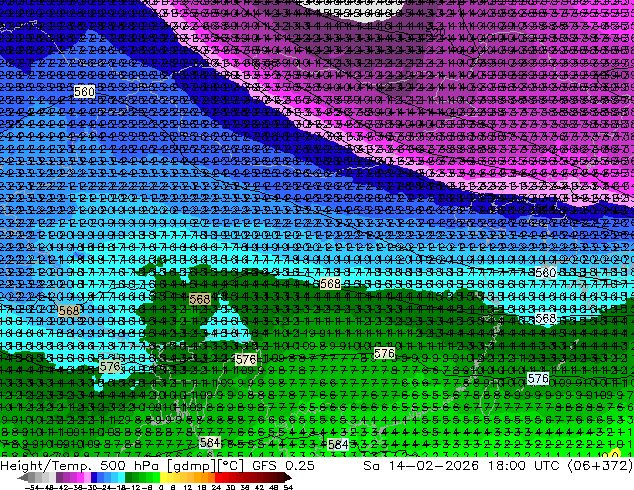634x490 pixels.
Task: Click the '520' contour label on the map
Action: click(435, 32)
